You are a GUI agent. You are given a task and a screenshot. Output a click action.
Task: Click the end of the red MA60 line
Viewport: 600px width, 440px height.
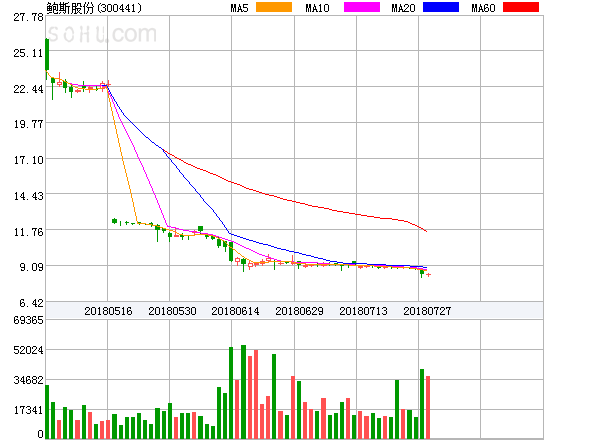[x=426, y=231]
